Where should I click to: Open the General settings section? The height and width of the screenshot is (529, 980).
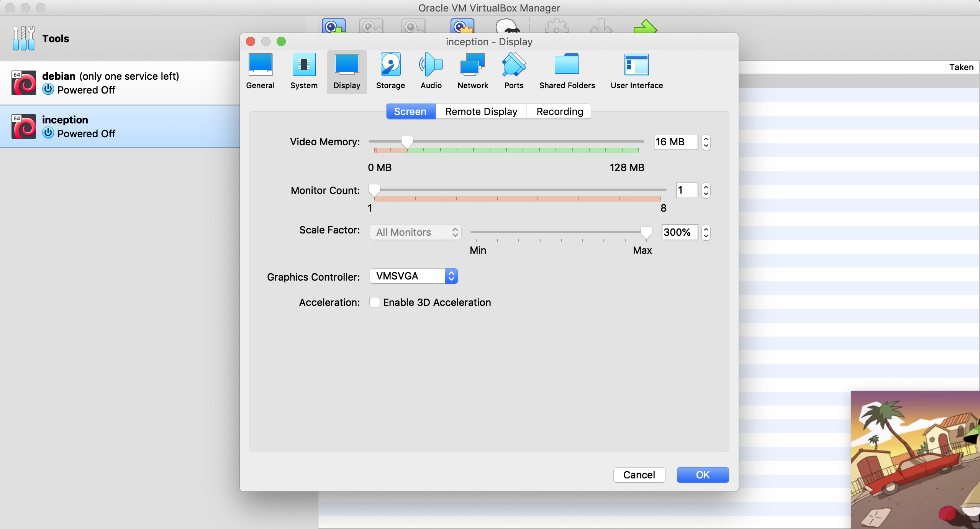[x=260, y=72]
